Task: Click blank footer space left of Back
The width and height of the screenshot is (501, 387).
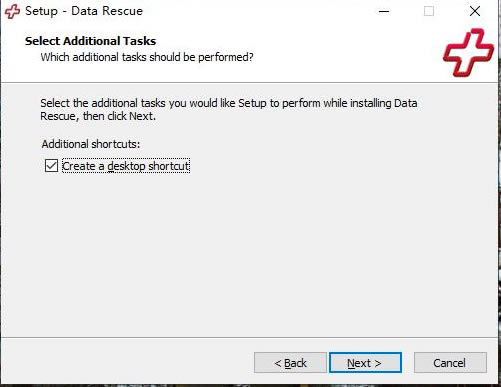Action: 127,363
